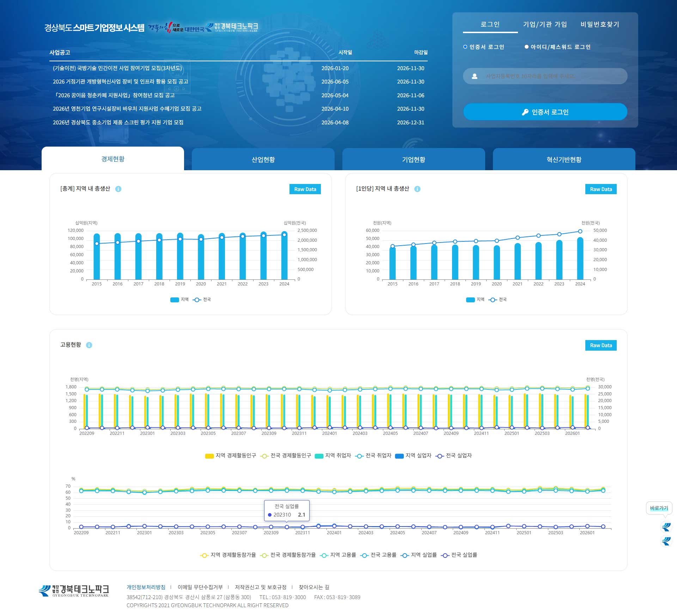Open info icon beside 1인당 지역 내 총생산

click(x=417, y=189)
